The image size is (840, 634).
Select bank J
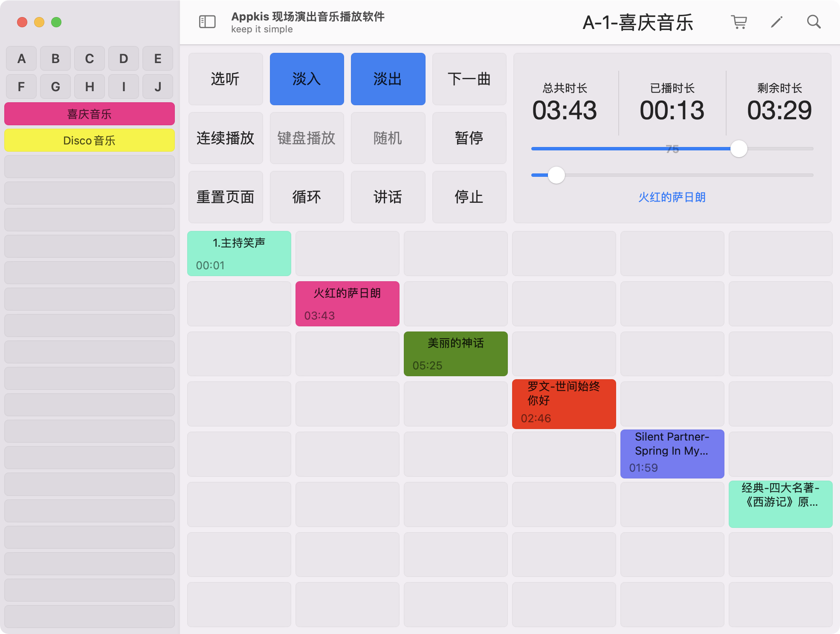(x=158, y=86)
